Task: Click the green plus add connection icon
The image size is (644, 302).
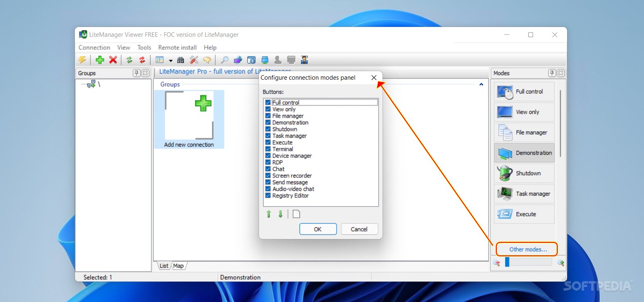Action: (x=100, y=60)
